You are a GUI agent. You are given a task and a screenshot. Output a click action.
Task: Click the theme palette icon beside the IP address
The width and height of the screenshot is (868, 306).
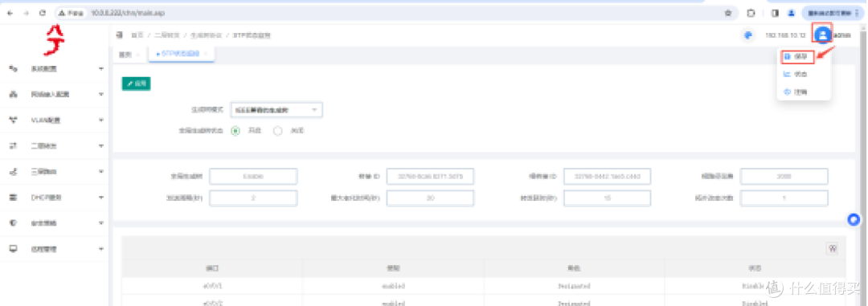748,35
